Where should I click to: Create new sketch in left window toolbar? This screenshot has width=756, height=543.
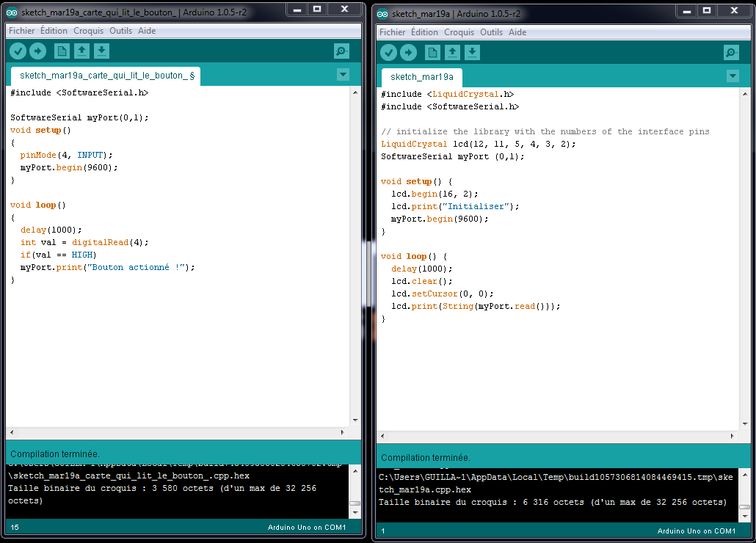click(62, 51)
